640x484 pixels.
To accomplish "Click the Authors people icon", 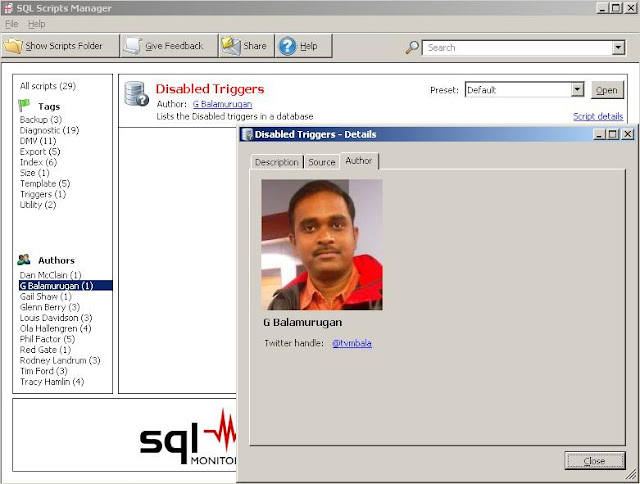I will [24, 260].
